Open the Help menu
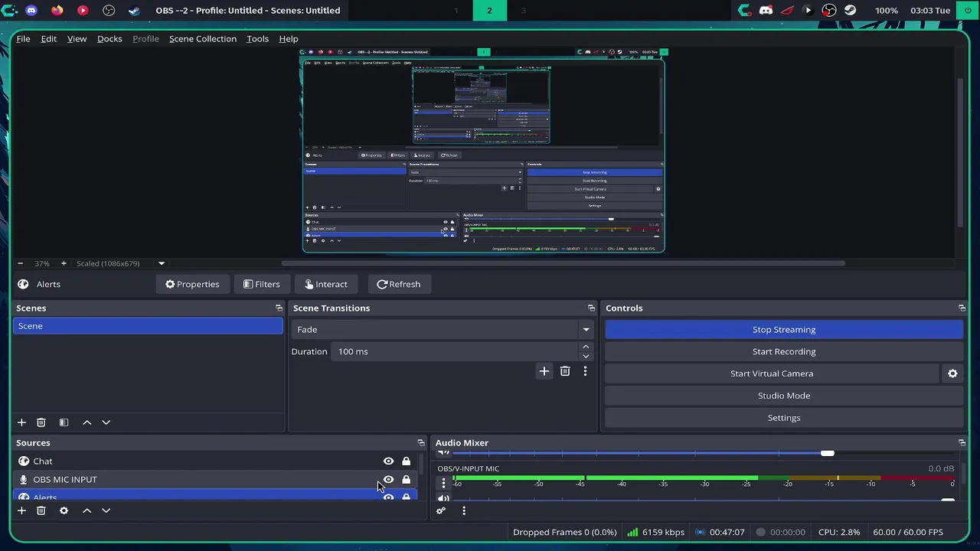Image resolution: width=980 pixels, height=551 pixels. point(289,39)
